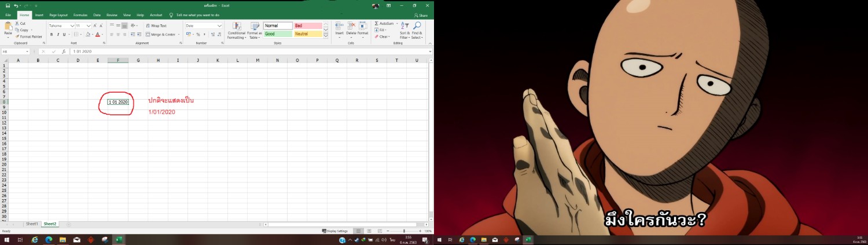The height and width of the screenshot is (245, 868).
Task: Select column header H
Action: 158,60
